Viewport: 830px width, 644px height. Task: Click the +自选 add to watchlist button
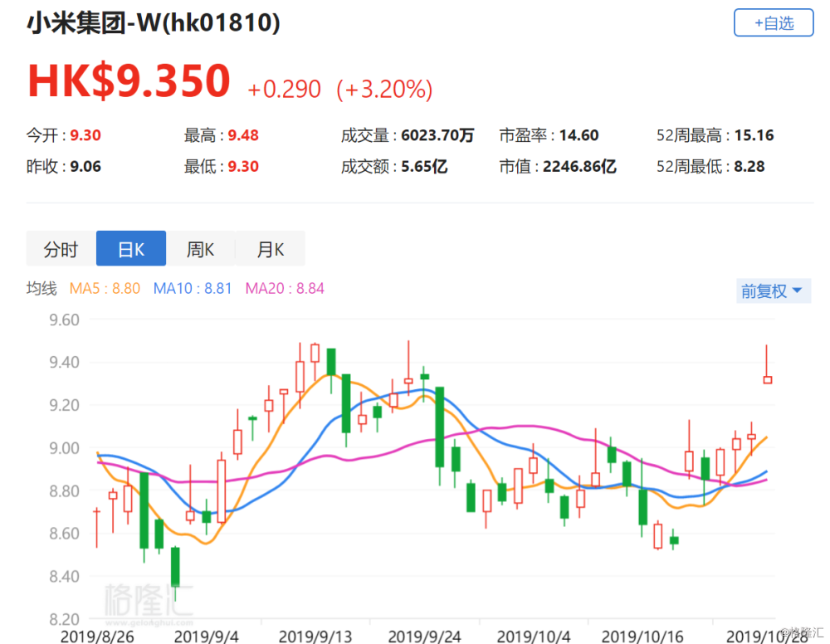773,23
